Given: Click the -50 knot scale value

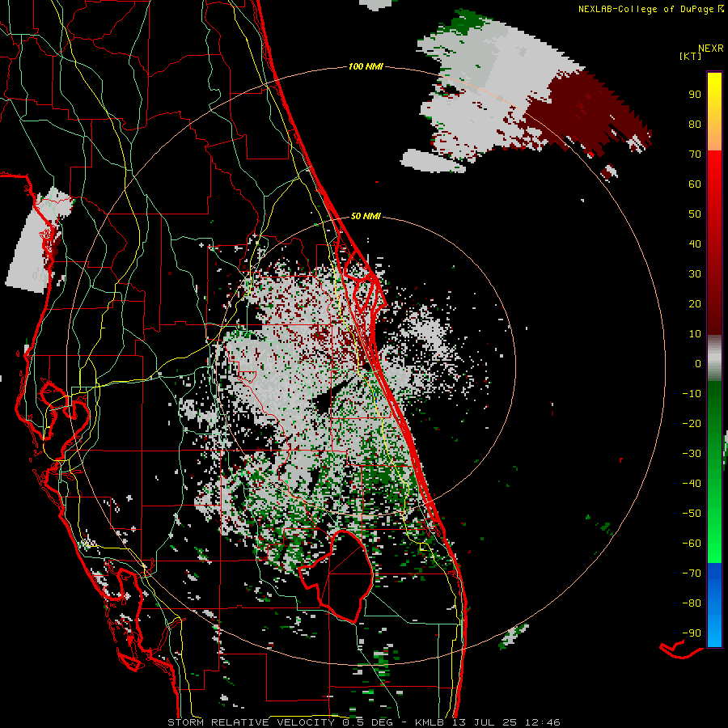Looking at the screenshot, I should click(x=692, y=514).
